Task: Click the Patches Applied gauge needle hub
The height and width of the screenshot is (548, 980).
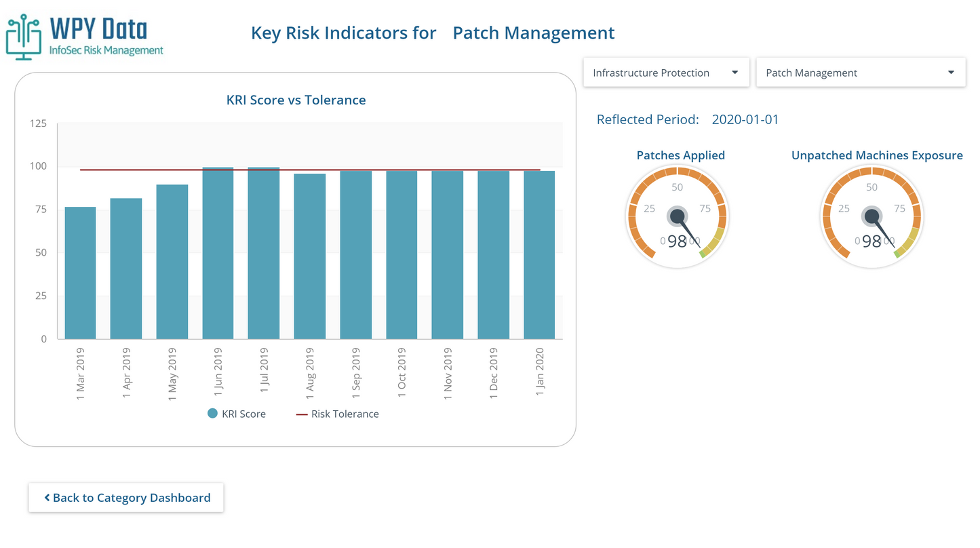Action: point(677,216)
